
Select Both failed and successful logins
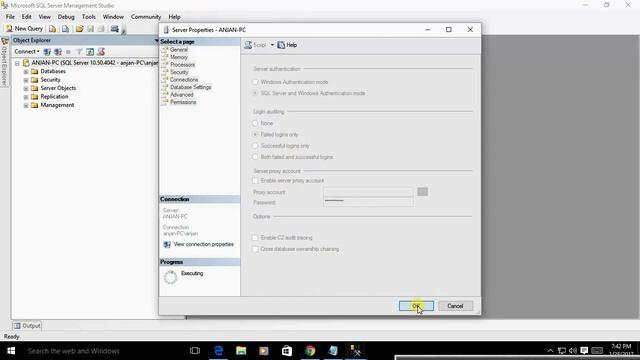click(255, 157)
